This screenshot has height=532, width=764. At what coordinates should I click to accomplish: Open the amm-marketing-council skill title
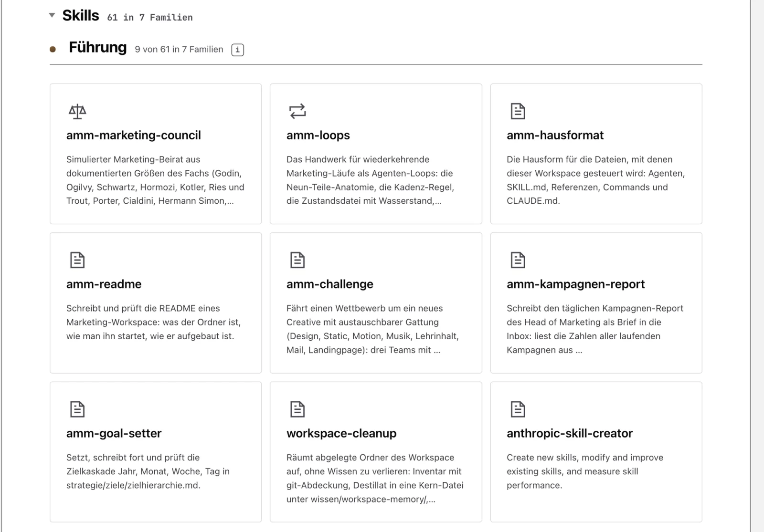click(134, 135)
